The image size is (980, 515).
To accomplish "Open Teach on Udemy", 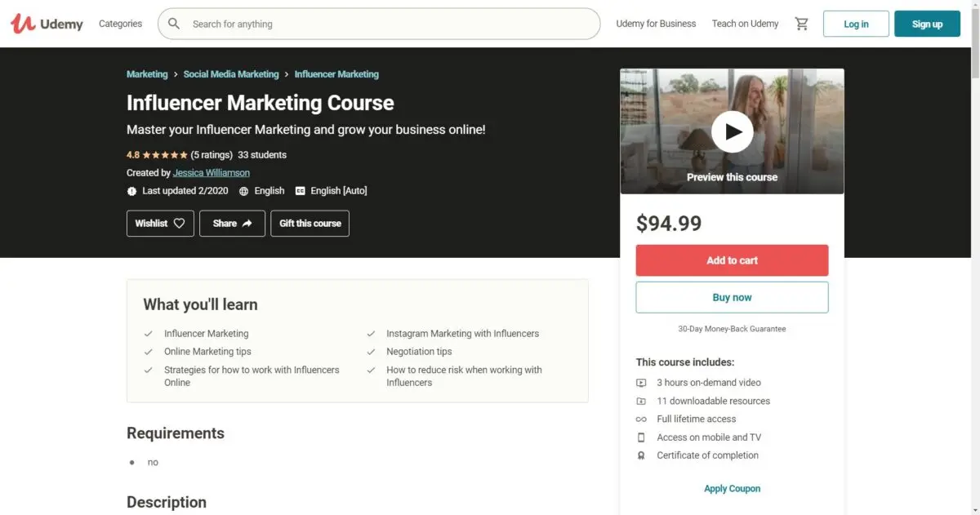I will 745,24.
